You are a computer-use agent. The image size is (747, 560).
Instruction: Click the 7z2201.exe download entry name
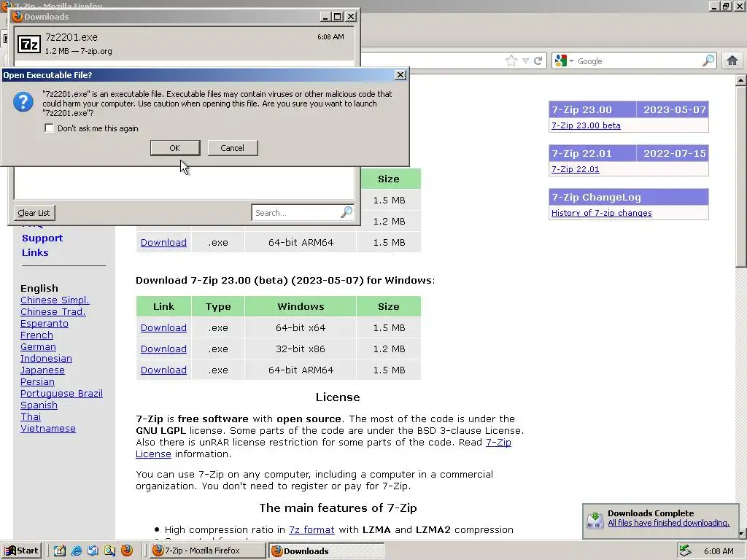click(x=71, y=37)
